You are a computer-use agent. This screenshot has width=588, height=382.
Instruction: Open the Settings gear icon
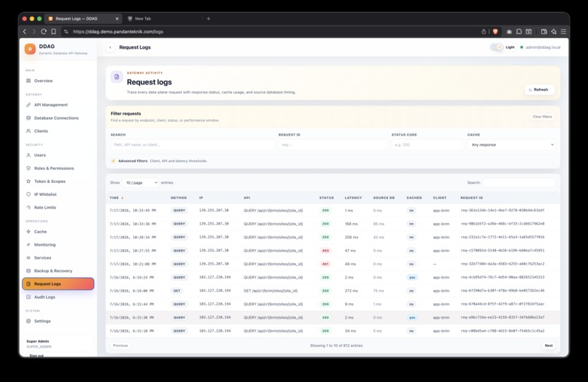coord(28,321)
